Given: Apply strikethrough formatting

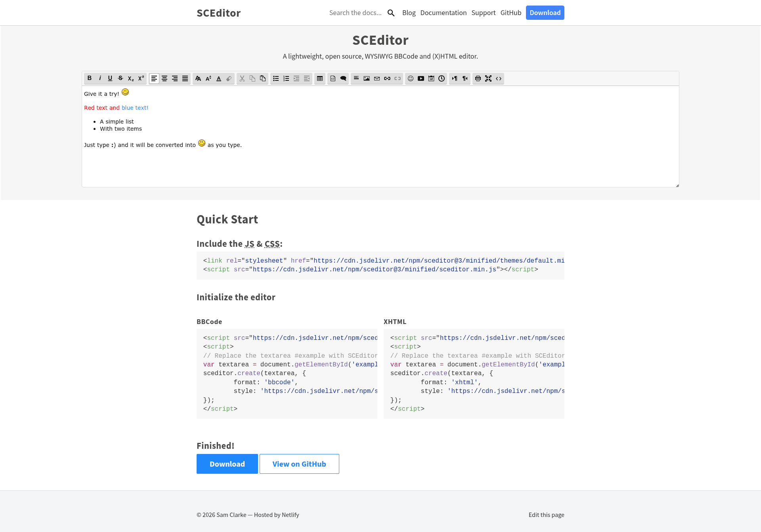Looking at the screenshot, I should point(120,78).
